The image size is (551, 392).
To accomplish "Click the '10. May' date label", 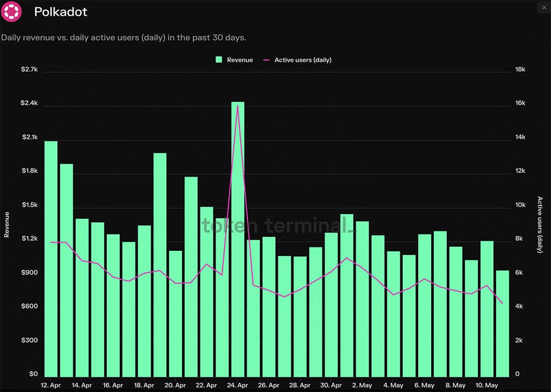I will pyautogui.click(x=487, y=385).
